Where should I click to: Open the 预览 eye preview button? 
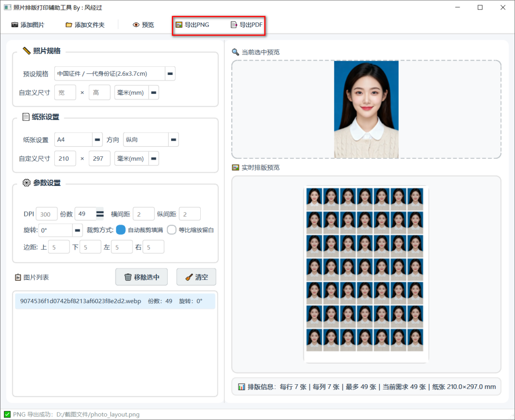(x=143, y=25)
